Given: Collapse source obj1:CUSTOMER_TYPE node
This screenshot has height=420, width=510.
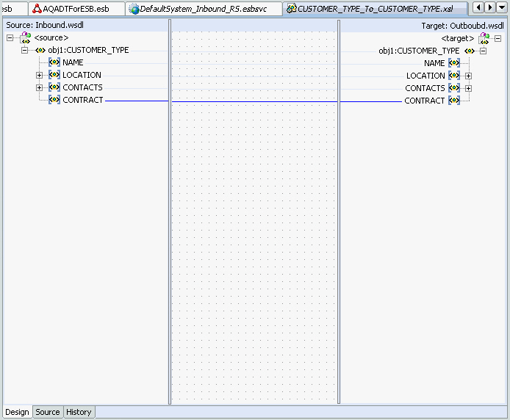Looking at the screenshot, I should coord(25,51).
